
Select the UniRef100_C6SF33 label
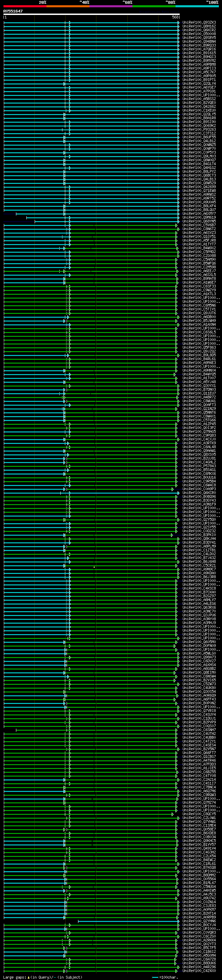199,286
